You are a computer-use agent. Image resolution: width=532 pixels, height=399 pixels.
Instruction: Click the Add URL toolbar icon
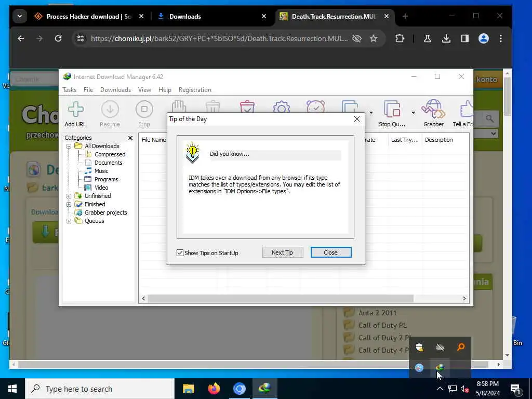pos(75,114)
